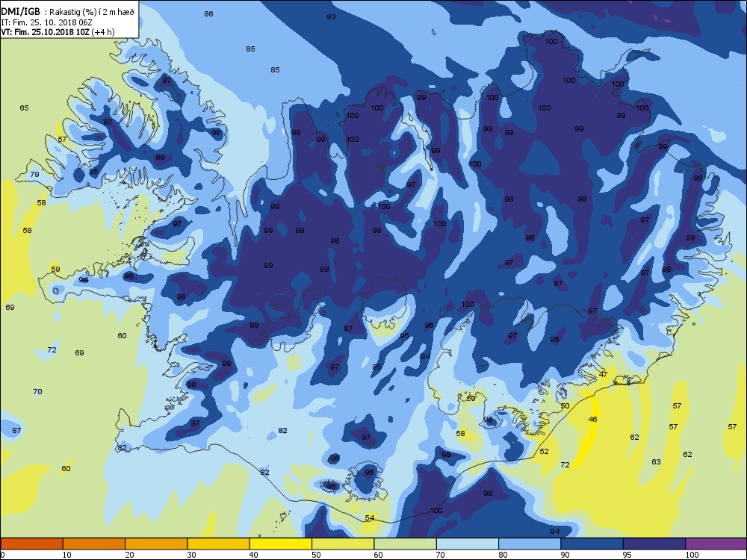Click the medium blue 80–90 legend swatch
Screen dimensions: 747x560
(530, 544)
